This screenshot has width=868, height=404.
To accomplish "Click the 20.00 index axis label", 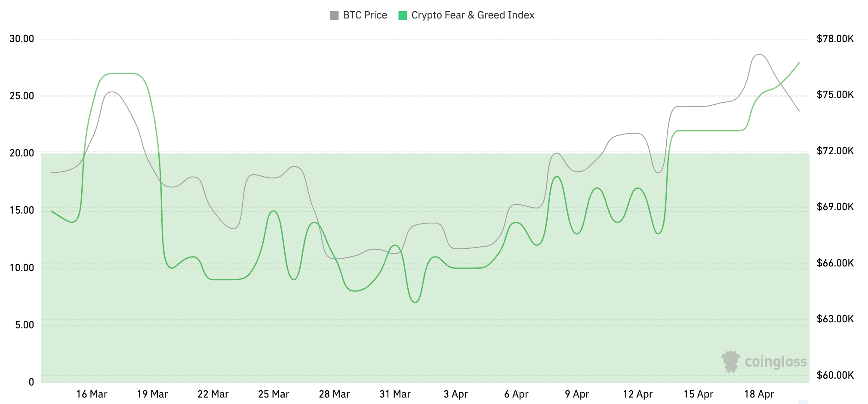I will pos(22,153).
